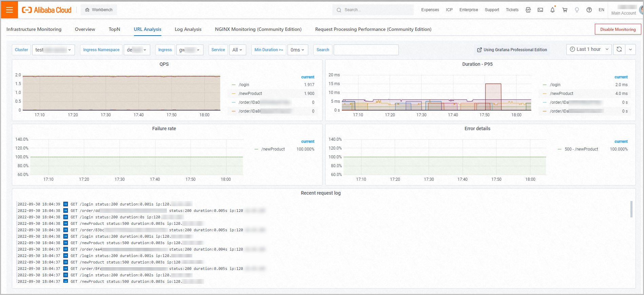
Task: Toggle /login series in QPS legend
Action: (x=244, y=85)
